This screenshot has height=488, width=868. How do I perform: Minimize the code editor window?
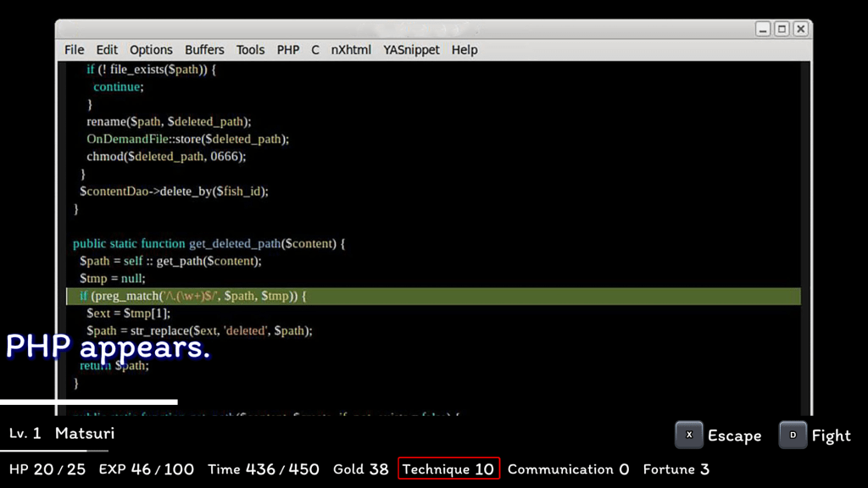tap(763, 29)
